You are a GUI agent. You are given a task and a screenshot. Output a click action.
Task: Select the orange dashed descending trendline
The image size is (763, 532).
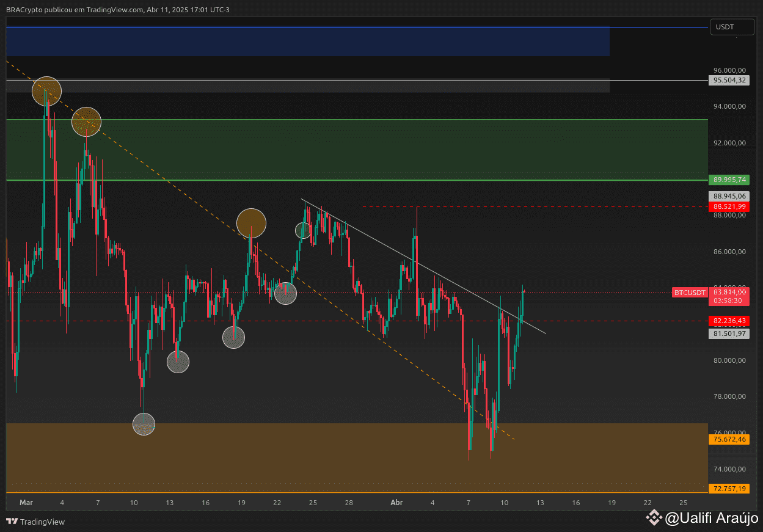[x=260, y=250]
